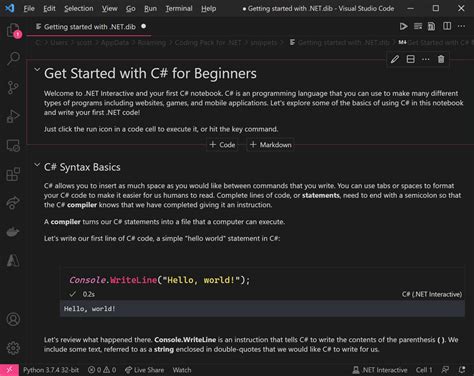Open the Terminal menu

179,9
